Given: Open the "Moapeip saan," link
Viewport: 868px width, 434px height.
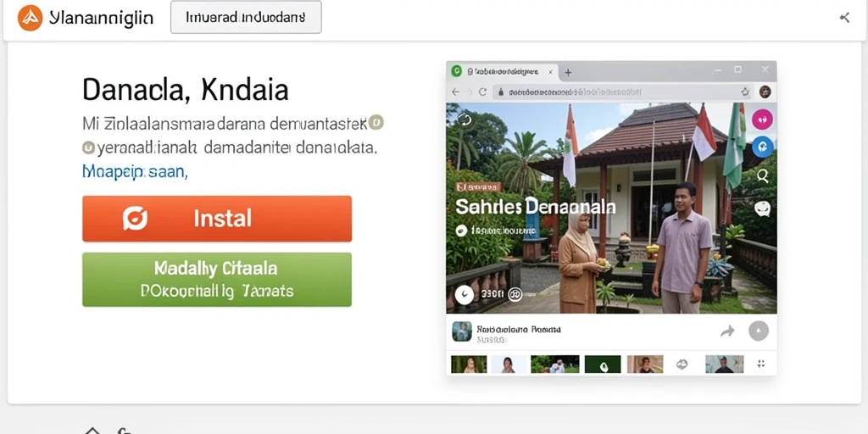Looking at the screenshot, I should click(135, 172).
